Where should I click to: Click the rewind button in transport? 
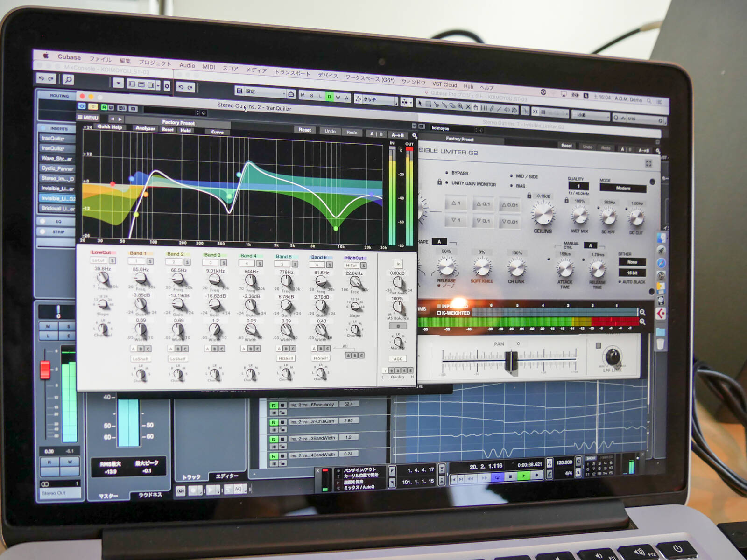click(471, 479)
